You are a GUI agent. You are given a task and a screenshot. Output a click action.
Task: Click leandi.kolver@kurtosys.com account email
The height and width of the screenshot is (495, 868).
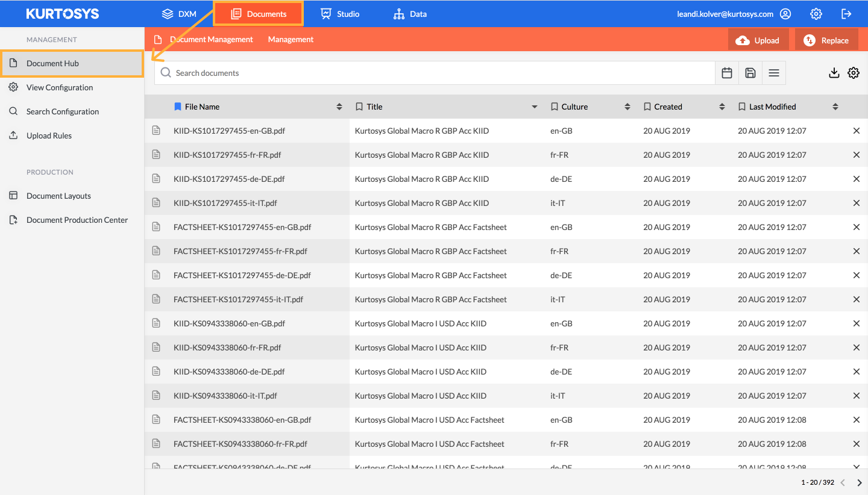click(x=725, y=14)
